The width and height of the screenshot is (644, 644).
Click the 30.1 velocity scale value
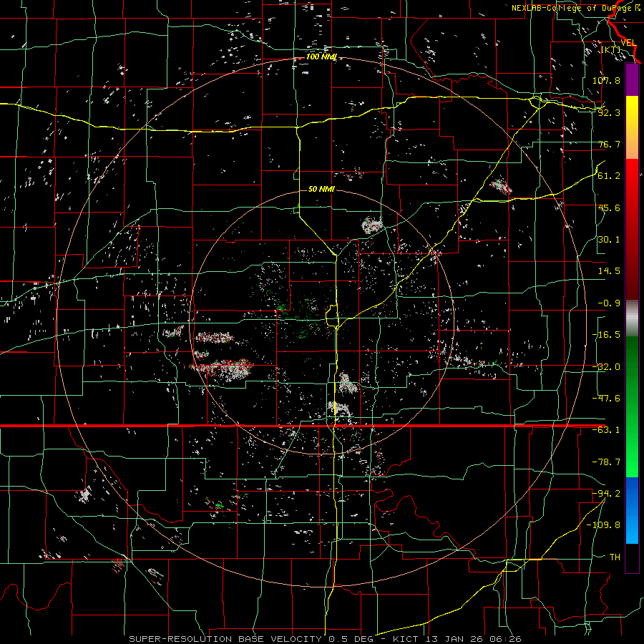click(609, 240)
